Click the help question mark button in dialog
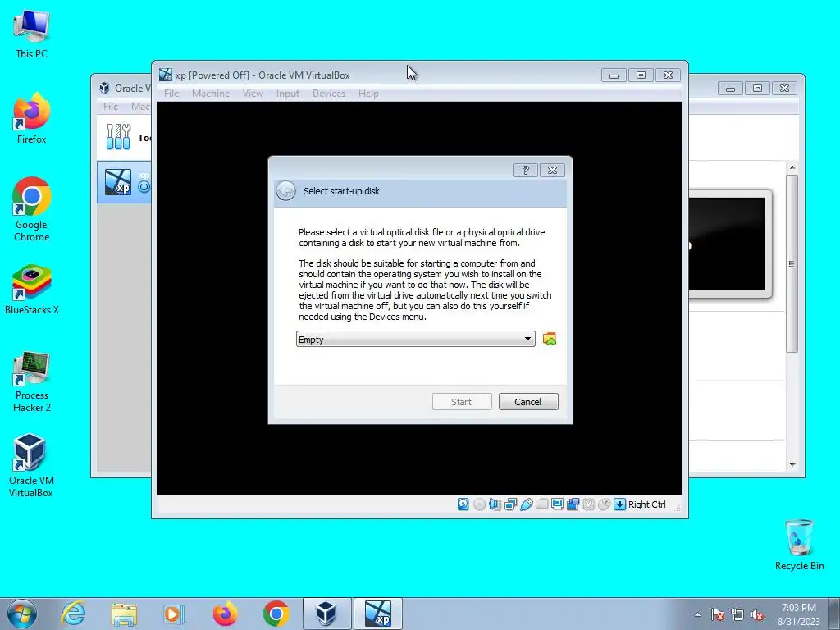Viewport: 840px width, 630px height. tap(525, 171)
